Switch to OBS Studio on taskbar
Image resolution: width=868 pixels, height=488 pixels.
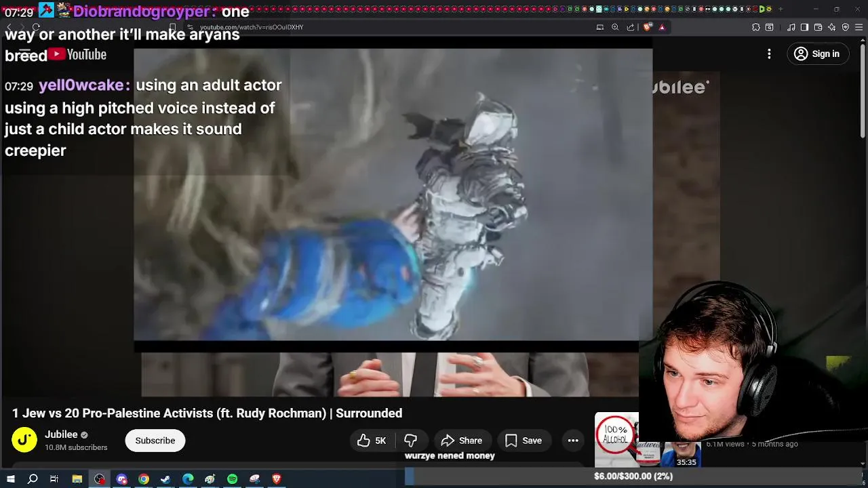click(x=100, y=479)
